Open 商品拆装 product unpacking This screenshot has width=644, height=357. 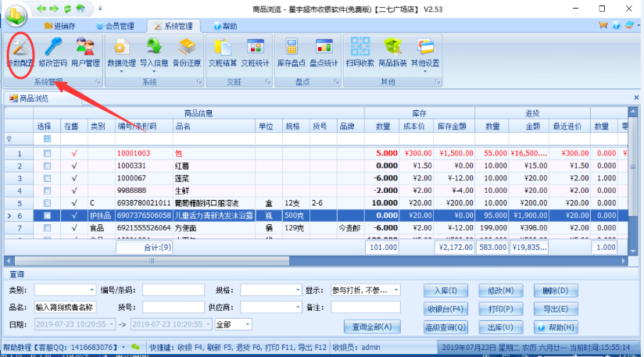pos(392,52)
